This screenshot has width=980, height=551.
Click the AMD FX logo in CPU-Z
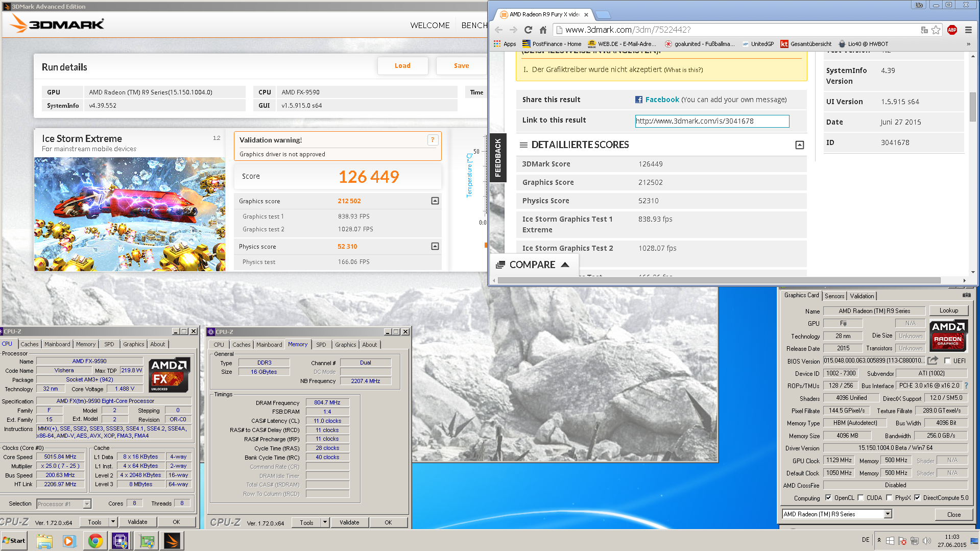pos(170,374)
